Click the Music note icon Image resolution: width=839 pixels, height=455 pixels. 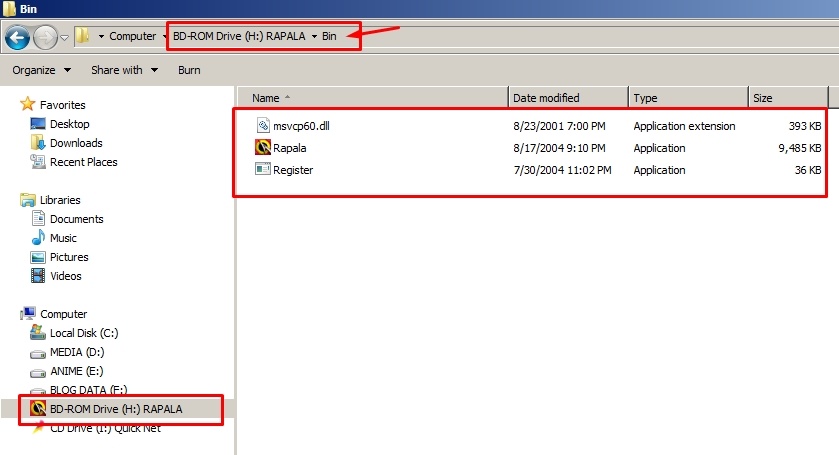click(38, 237)
